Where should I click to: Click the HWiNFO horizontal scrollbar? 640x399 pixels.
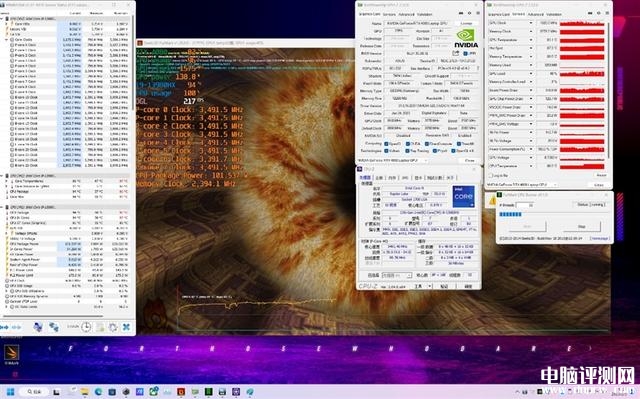52,316
